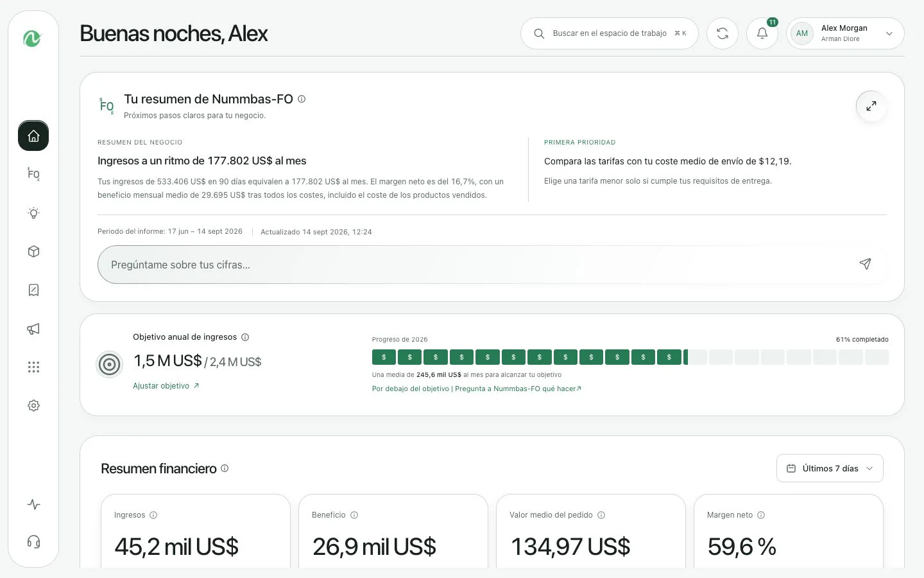Open the Alex Morgan account dropdown
Screen dimensions: 924x578
[845, 33]
